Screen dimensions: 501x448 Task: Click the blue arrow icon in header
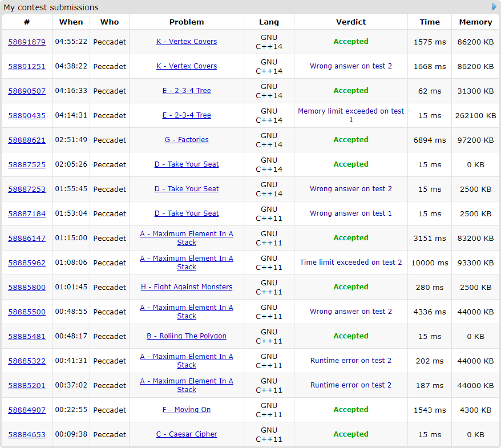(494, 7)
